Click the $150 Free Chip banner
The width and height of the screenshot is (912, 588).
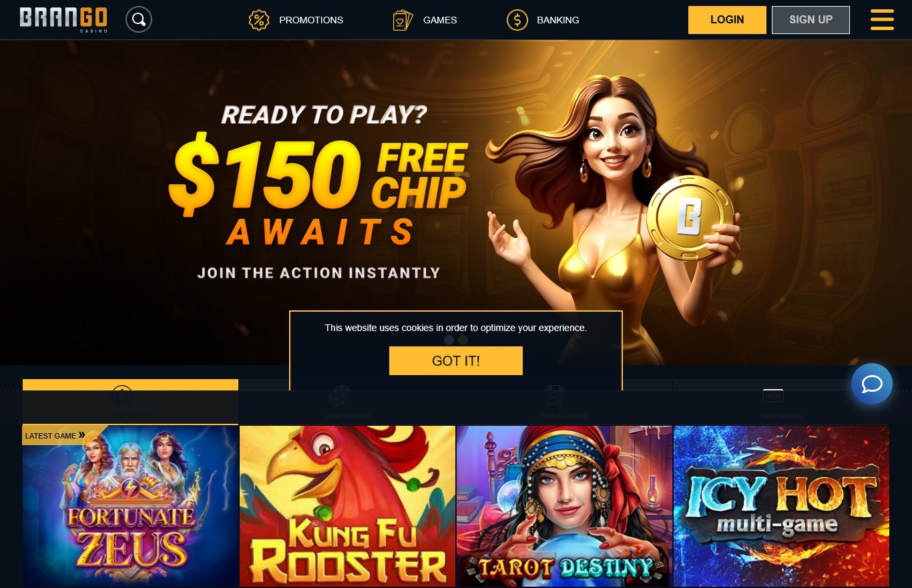tap(456, 200)
